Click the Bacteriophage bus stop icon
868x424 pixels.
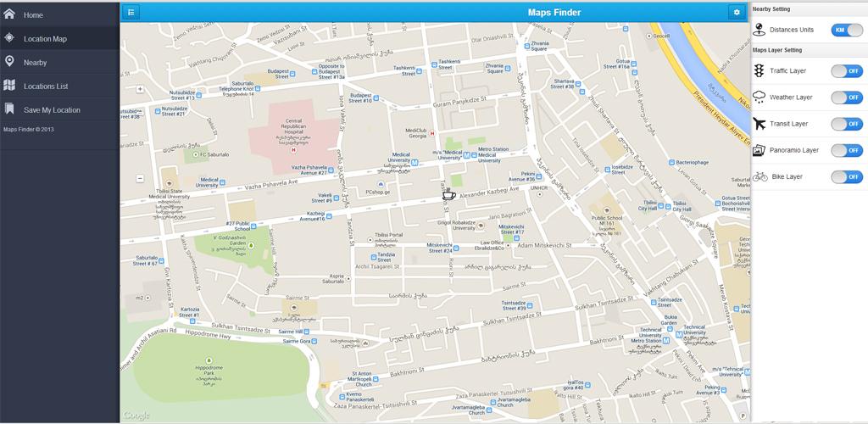(671, 162)
